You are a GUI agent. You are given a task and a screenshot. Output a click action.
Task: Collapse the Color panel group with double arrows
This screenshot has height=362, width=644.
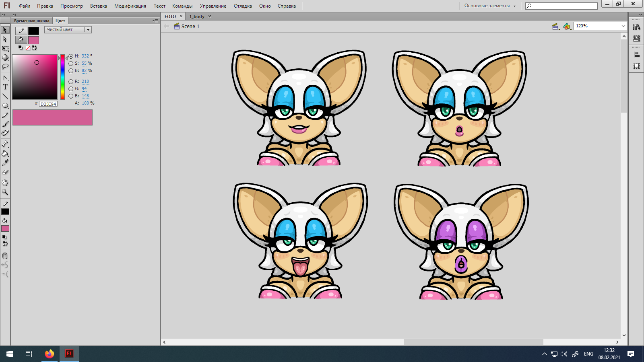coord(14,14)
